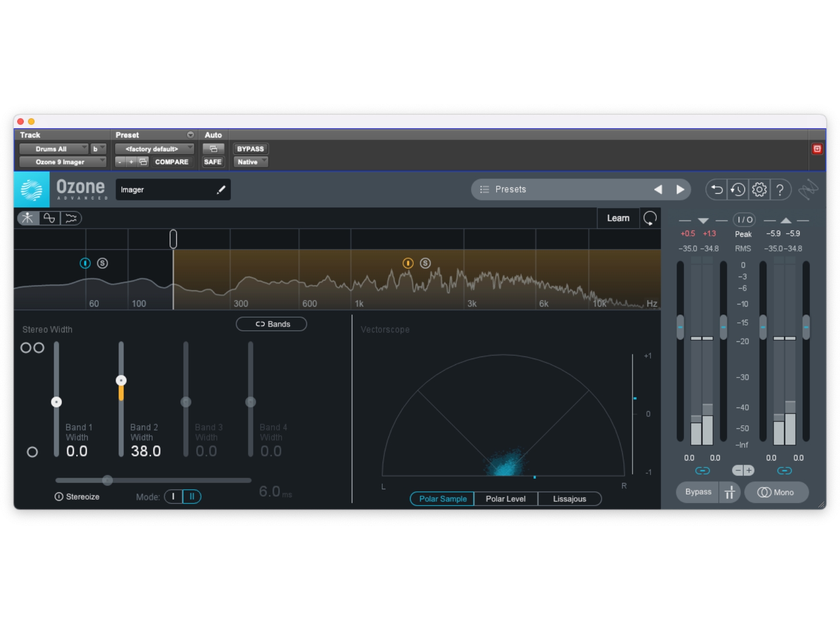Click the crossover handle near 100 Hz

(173, 239)
